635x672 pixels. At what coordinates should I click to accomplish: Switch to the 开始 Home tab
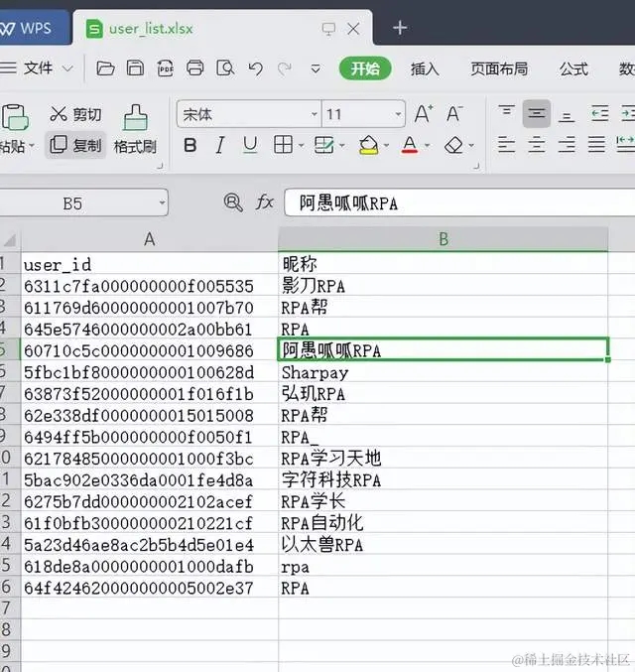tap(365, 68)
